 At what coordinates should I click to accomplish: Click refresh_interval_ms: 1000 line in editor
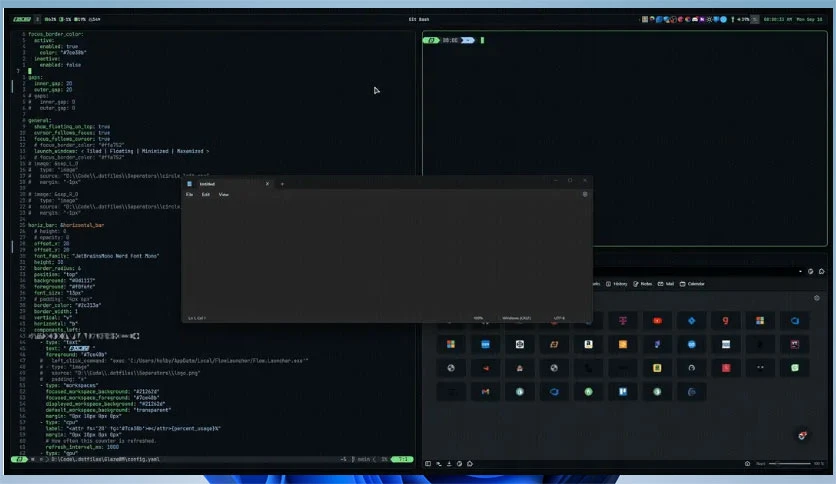[82, 447]
